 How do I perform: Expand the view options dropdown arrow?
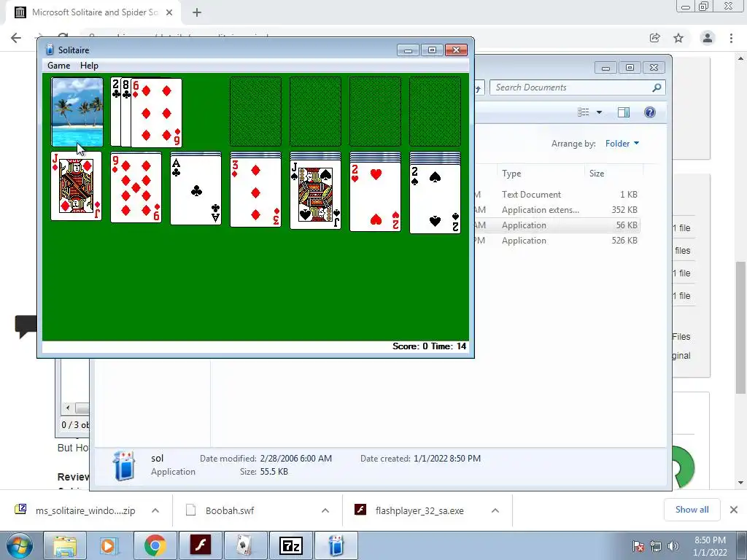pos(600,112)
